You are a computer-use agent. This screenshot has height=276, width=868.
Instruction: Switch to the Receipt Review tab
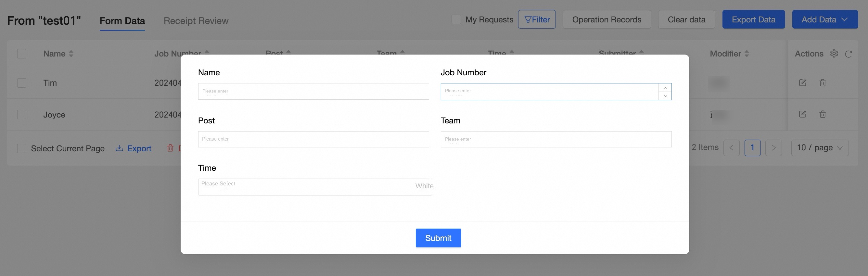pos(196,21)
